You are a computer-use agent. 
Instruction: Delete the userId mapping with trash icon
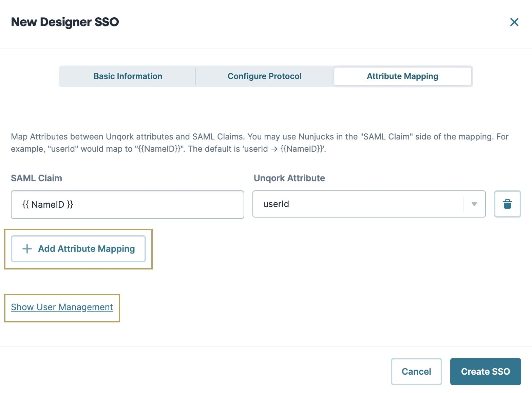point(507,204)
